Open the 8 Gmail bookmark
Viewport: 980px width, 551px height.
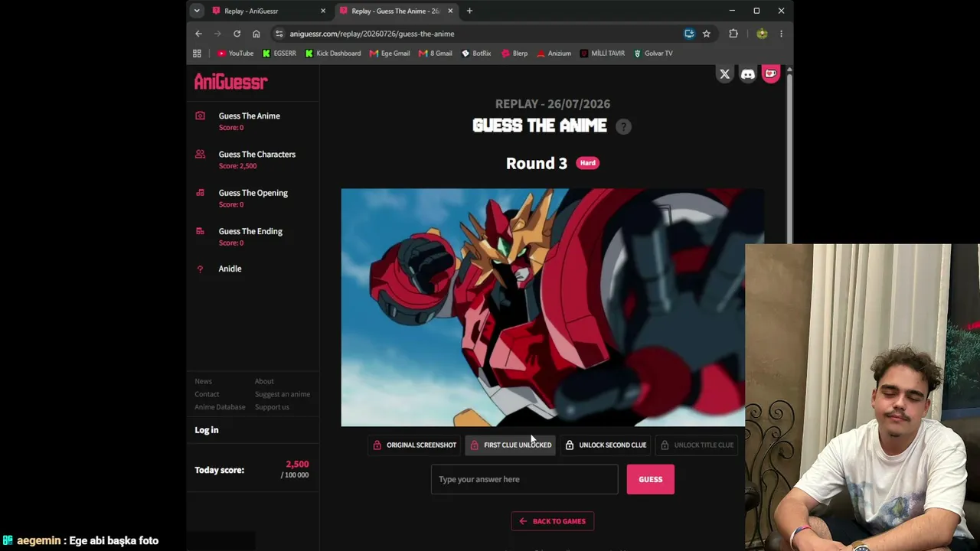tap(436, 54)
